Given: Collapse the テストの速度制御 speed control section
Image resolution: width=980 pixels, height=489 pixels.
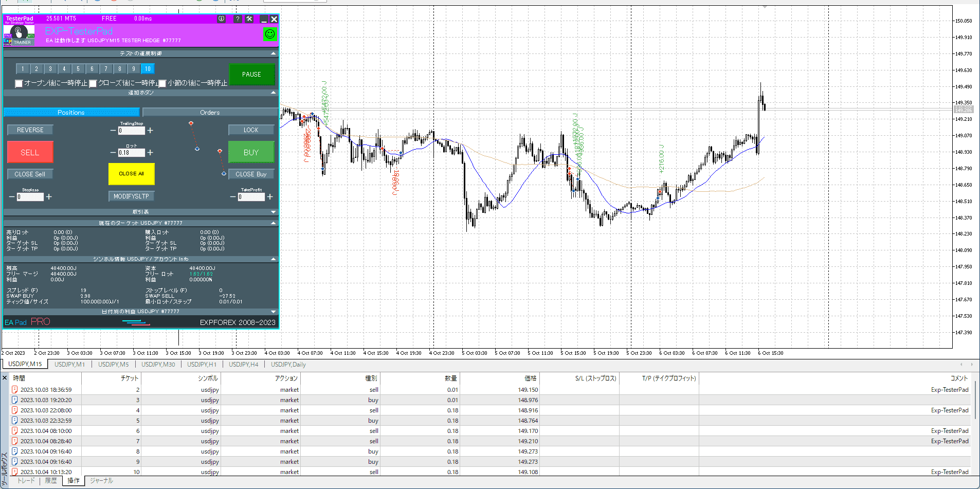Looking at the screenshot, I should (x=273, y=53).
